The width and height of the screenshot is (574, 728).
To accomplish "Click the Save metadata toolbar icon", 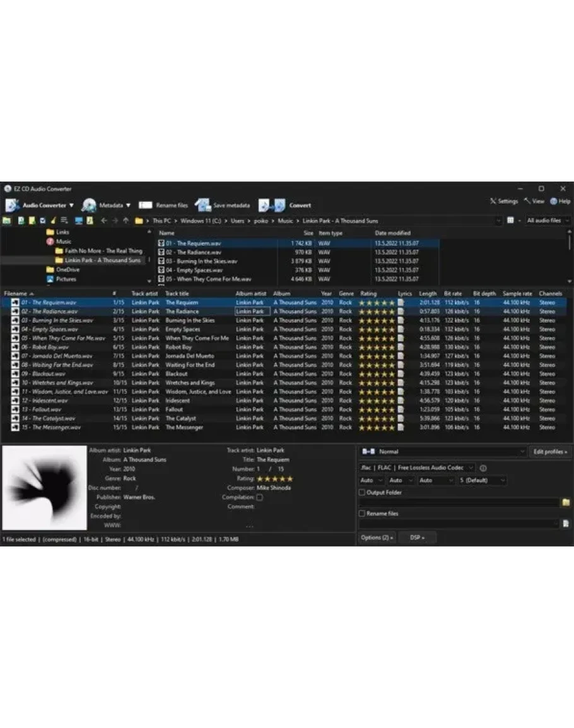I will [x=202, y=205].
